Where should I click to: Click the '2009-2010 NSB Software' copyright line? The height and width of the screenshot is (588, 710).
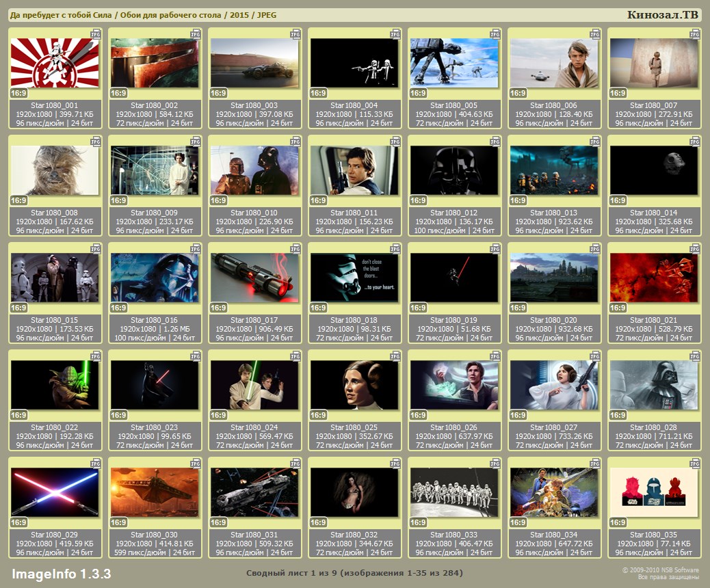coord(660,570)
